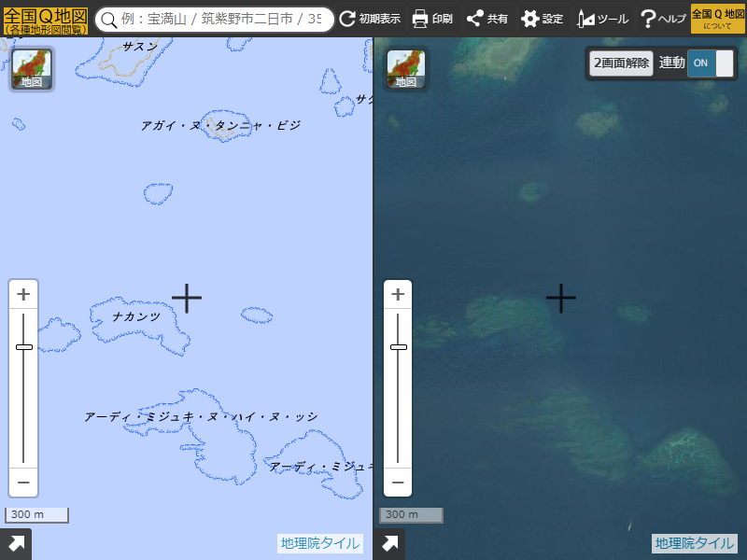Zoom out on the left map

click(x=23, y=483)
